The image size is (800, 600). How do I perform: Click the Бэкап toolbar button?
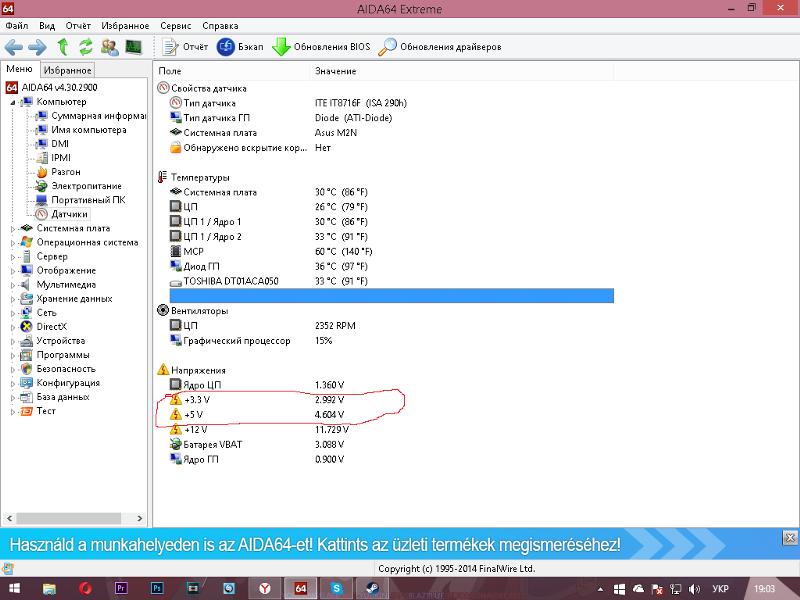click(x=240, y=47)
